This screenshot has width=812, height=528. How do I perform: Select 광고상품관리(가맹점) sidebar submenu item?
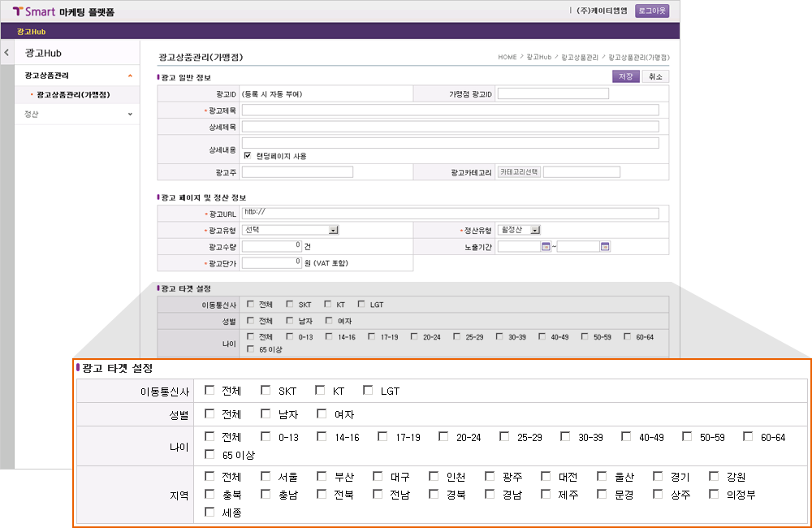tap(73, 95)
